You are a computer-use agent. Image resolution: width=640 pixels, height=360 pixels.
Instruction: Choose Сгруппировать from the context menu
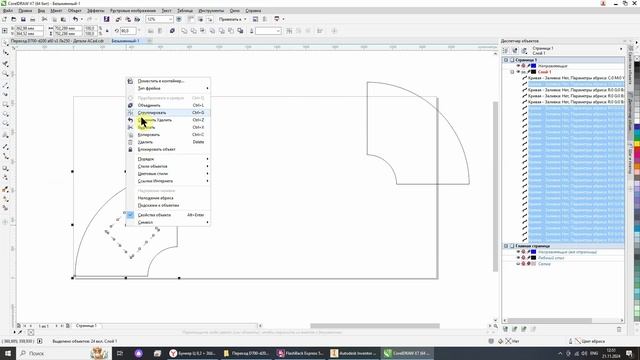coord(168,113)
